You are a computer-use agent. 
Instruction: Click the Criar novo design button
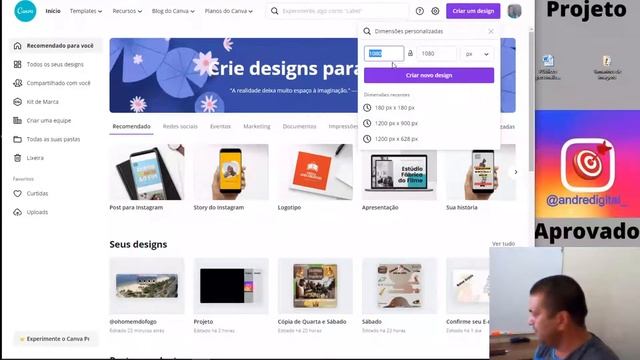(x=429, y=75)
